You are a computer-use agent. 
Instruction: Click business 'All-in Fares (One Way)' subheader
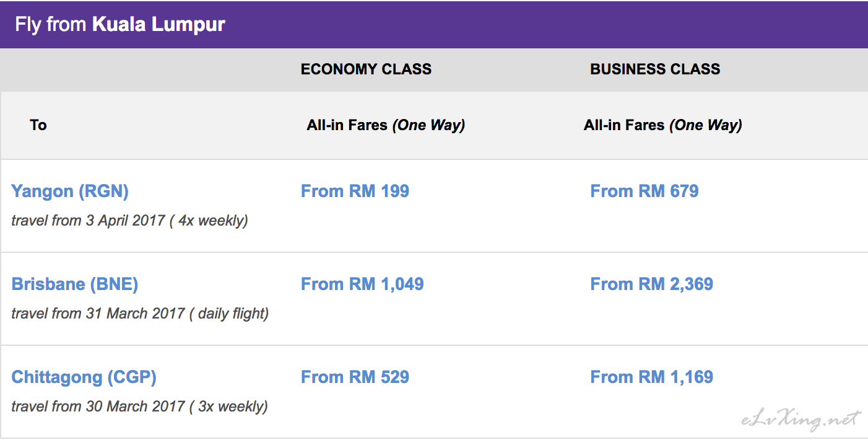coord(662,125)
